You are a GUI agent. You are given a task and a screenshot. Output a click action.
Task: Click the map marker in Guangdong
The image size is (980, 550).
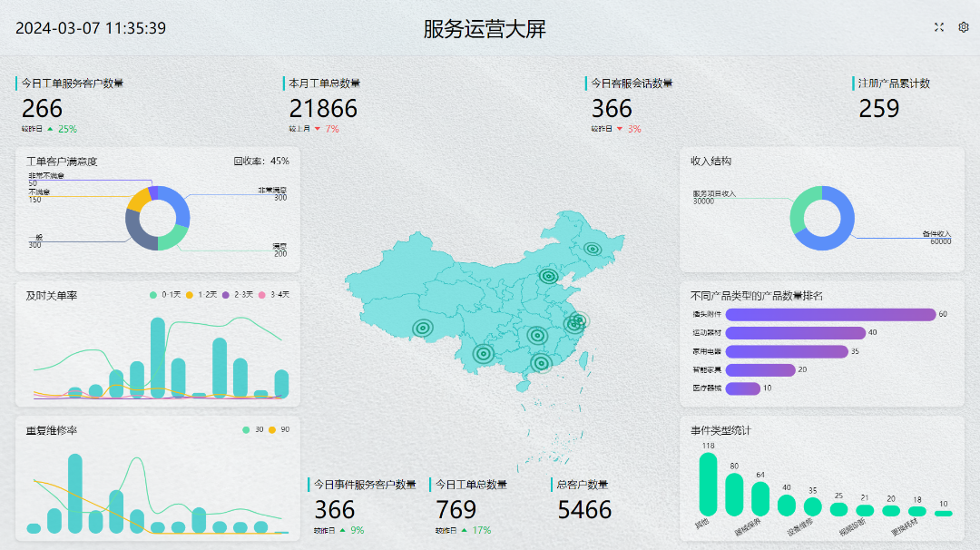(x=542, y=363)
